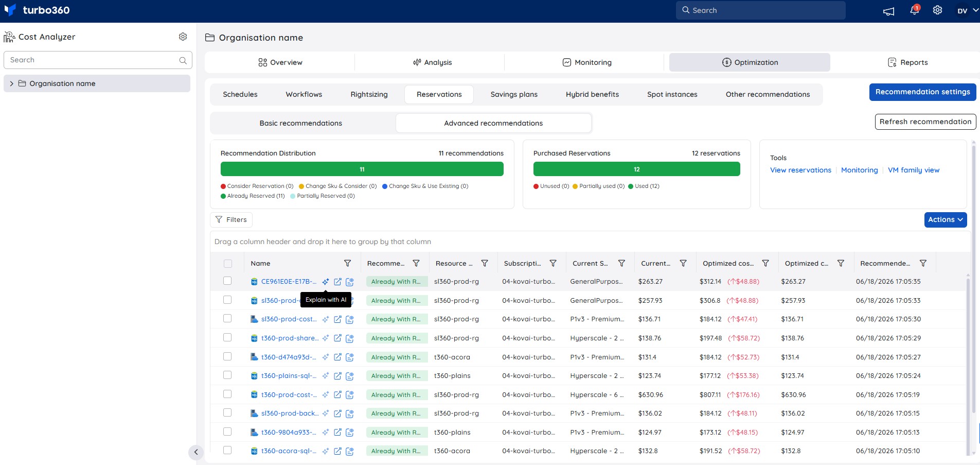Open the Monitoring link under Tools
Viewport: 980px width, 465px height.
(x=859, y=170)
